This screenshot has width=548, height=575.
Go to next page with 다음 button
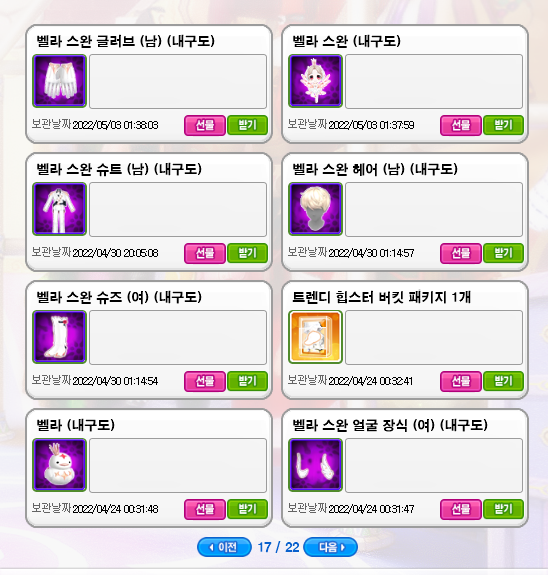(330, 547)
